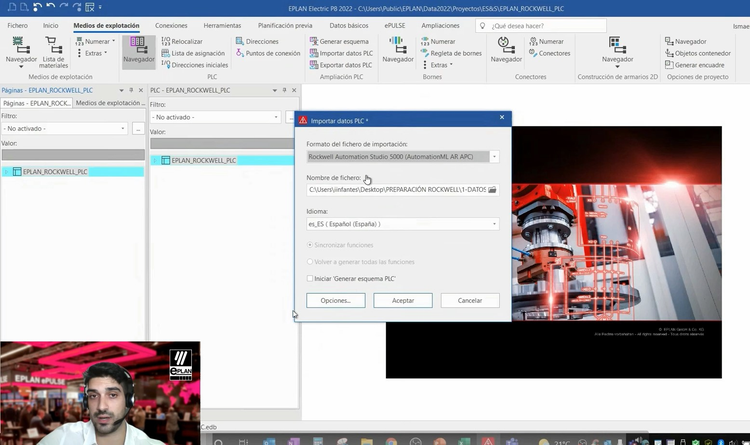
Task: Select Sincronizar funciones radio button
Action: coord(310,245)
